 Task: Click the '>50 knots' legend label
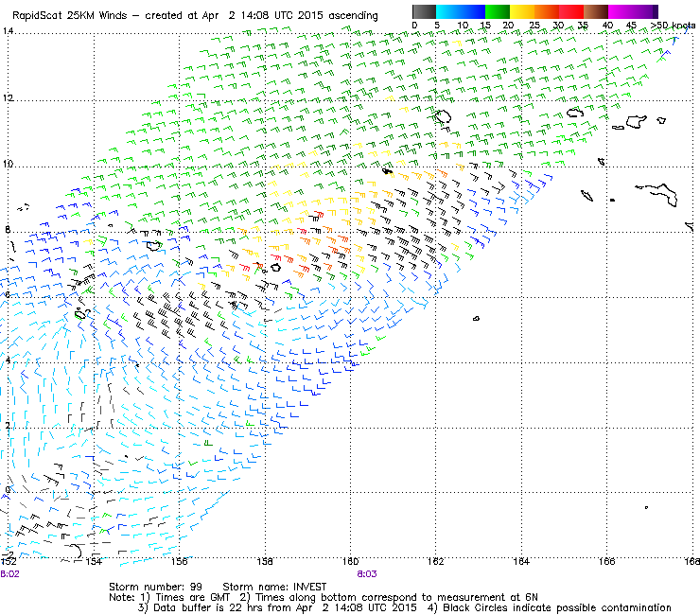coord(673,26)
